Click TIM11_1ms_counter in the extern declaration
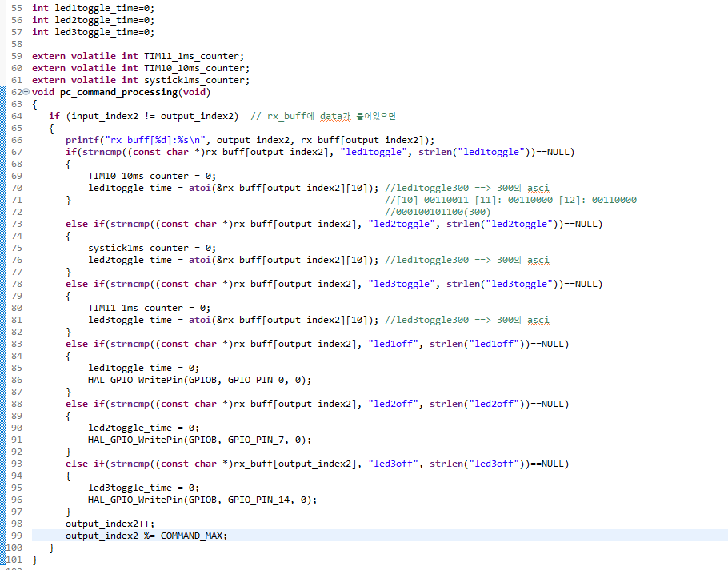This screenshot has width=728, height=570. coord(192,56)
